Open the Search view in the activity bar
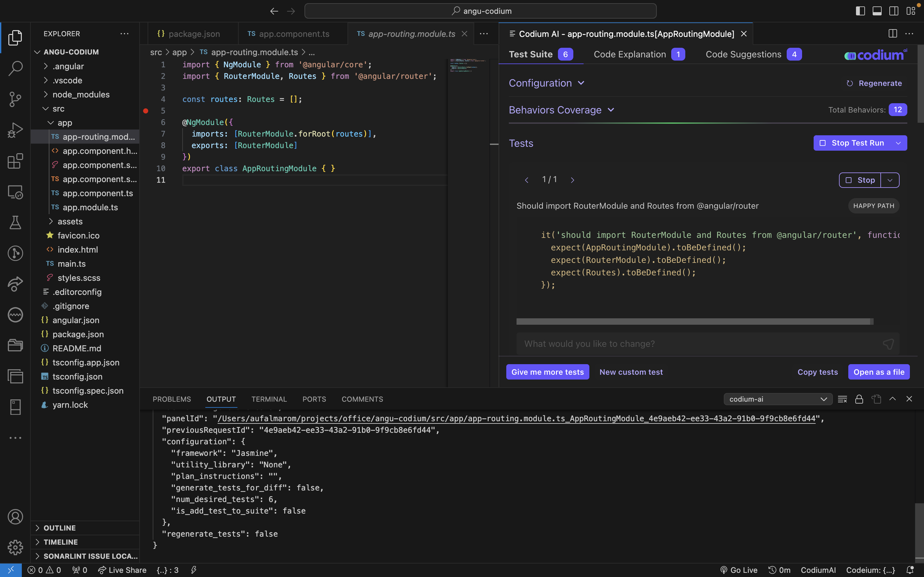This screenshot has width=924, height=577. click(x=15, y=68)
